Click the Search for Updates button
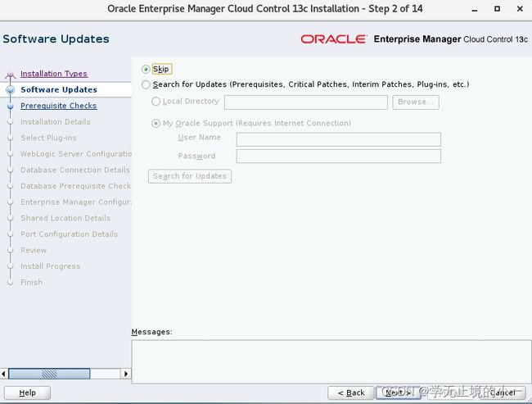Screen dimensions: 532x404 tap(190, 176)
